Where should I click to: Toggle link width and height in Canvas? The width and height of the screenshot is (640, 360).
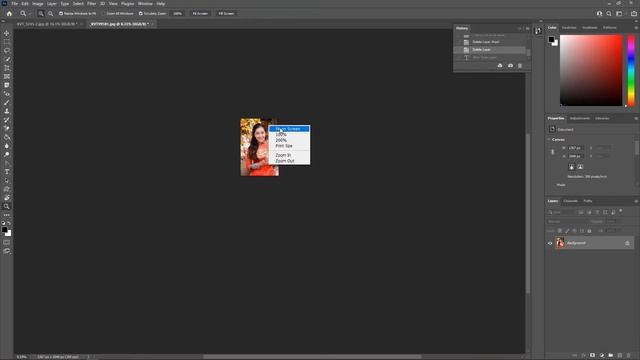[x=553, y=152]
